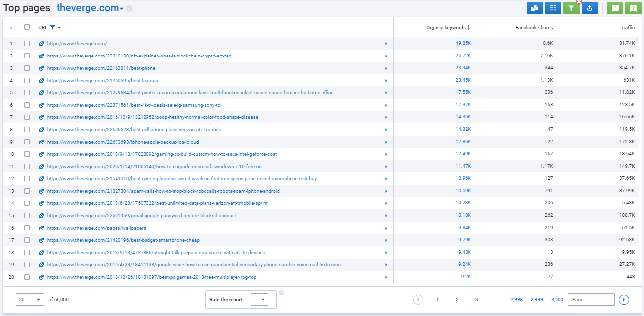
Task: Switch view using the list columns icon
Action: pyautogui.click(x=553, y=8)
